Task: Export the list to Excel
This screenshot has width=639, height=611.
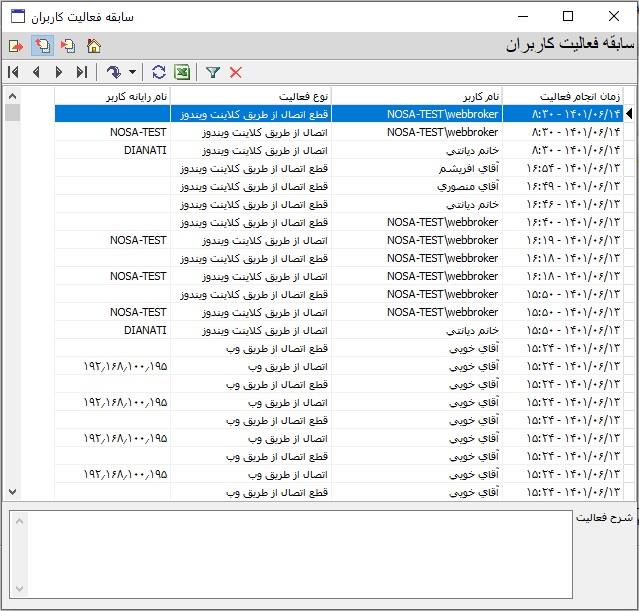Action: pos(182,72)
